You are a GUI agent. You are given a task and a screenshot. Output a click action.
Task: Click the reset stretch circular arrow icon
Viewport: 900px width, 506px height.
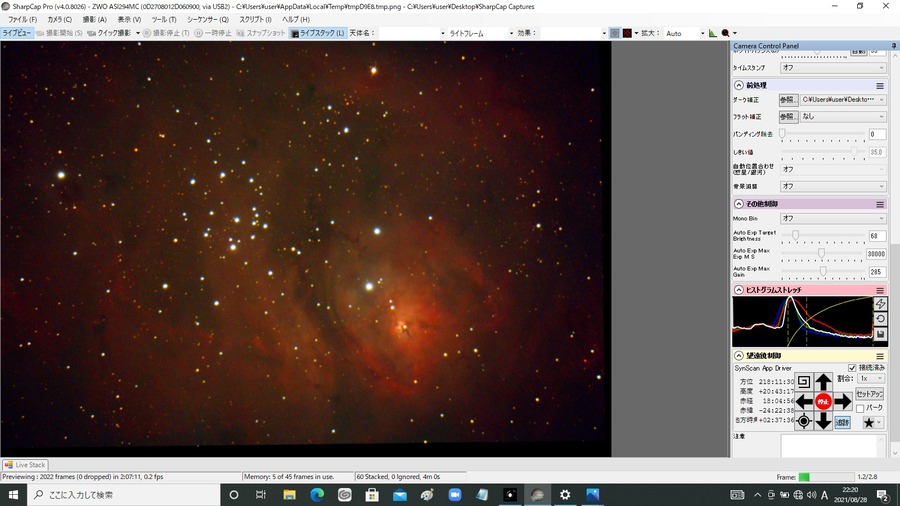click(x=880, y=319)
